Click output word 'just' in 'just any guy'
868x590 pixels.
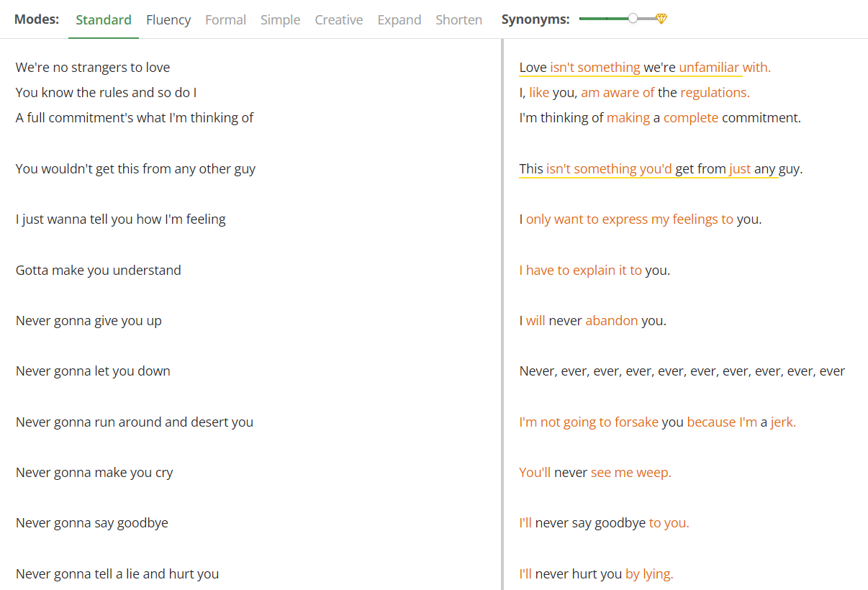click(740, 168)
